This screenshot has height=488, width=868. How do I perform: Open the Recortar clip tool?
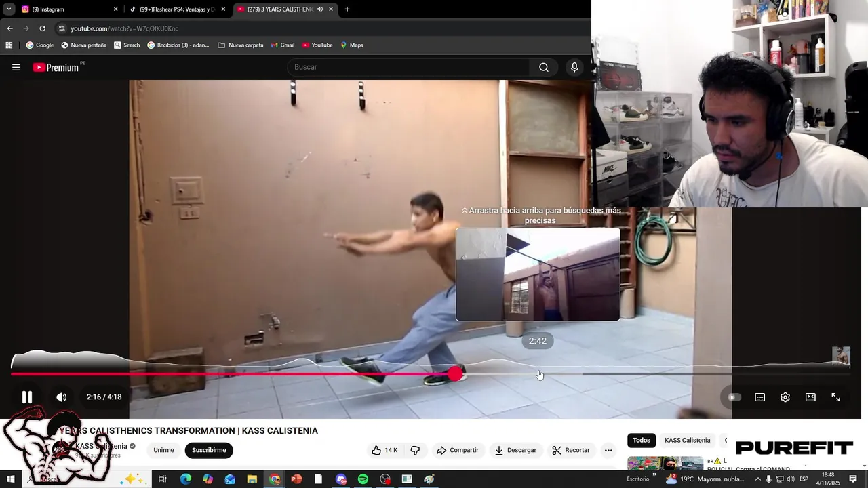pyautogui.click(x=571, y=450)
